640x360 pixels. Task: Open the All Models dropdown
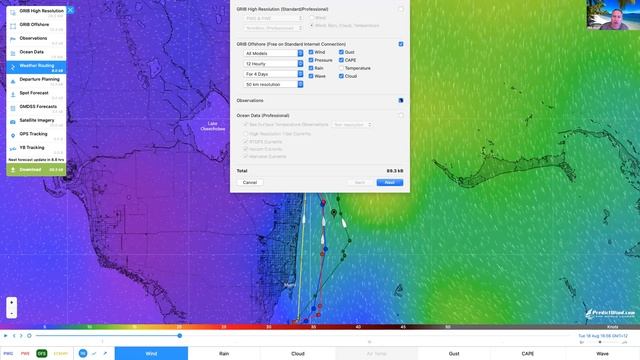coord(273,53)
